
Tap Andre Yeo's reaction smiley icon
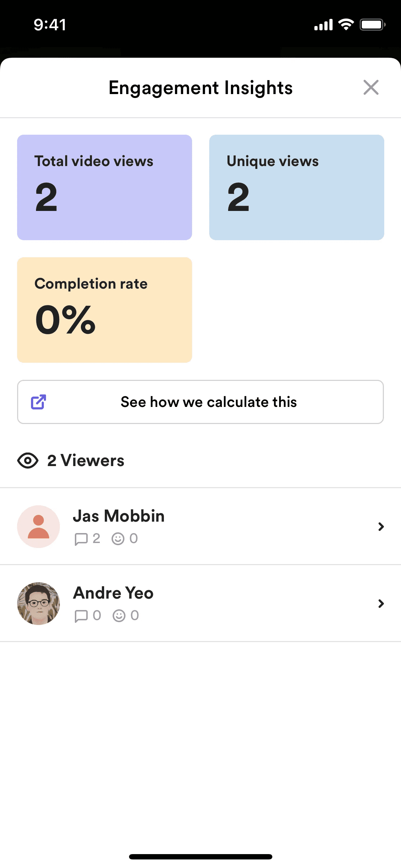119,616
